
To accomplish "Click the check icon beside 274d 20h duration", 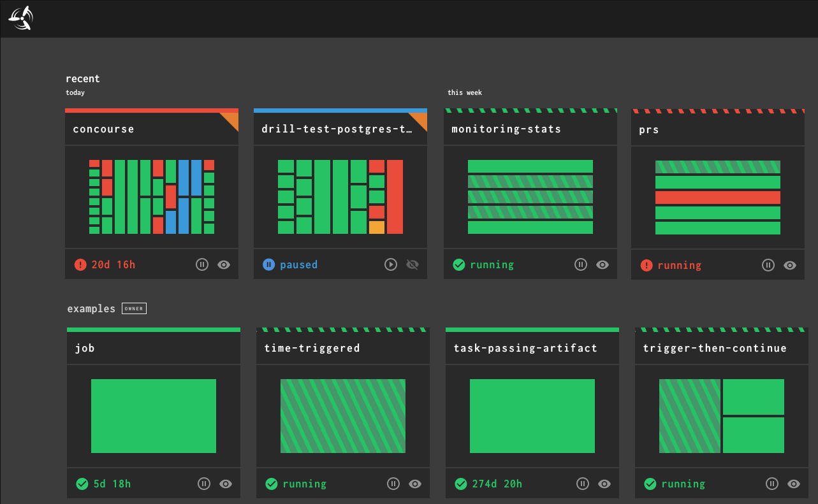I will coord(460,484).
